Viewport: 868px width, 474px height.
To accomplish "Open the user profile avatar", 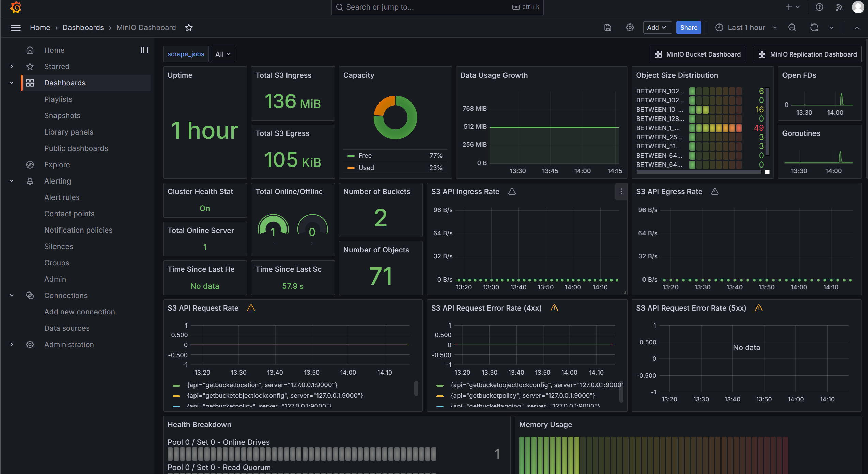I will tap(858, 7).
